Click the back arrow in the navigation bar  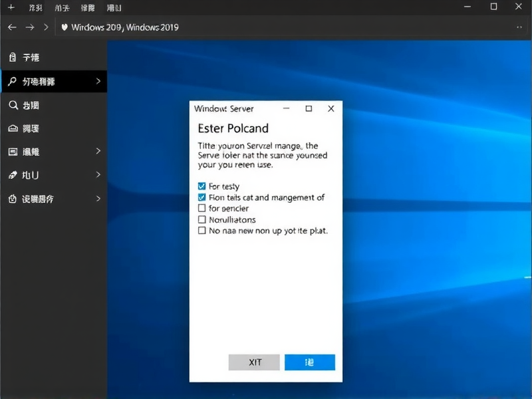click(11, 27)
